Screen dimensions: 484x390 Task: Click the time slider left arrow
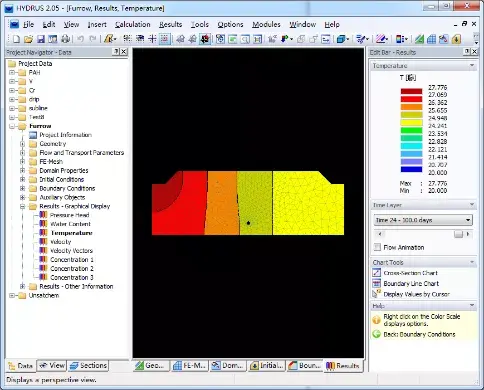tap(380, 234)
